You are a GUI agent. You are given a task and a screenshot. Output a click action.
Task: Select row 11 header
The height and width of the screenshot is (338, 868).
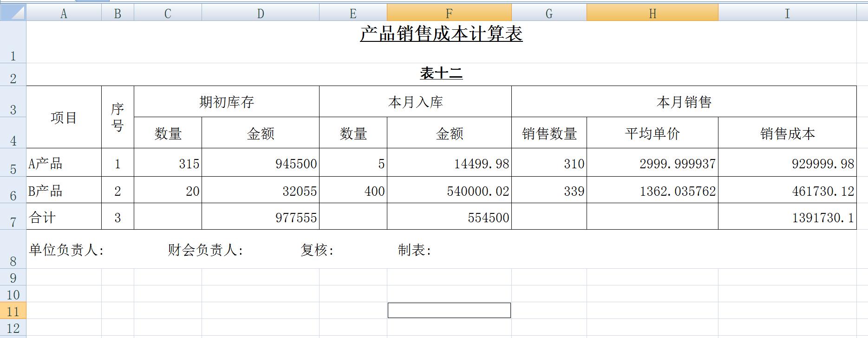(x=13, y=311)
